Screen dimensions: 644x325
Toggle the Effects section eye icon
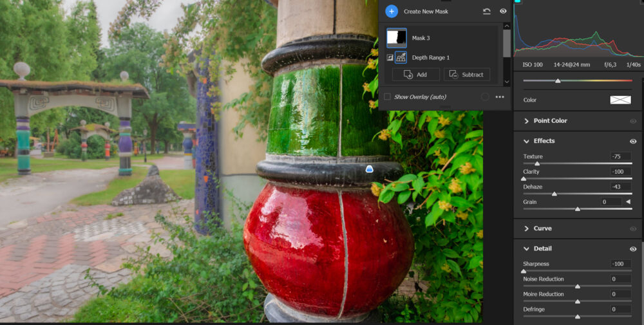click(633, 141)
